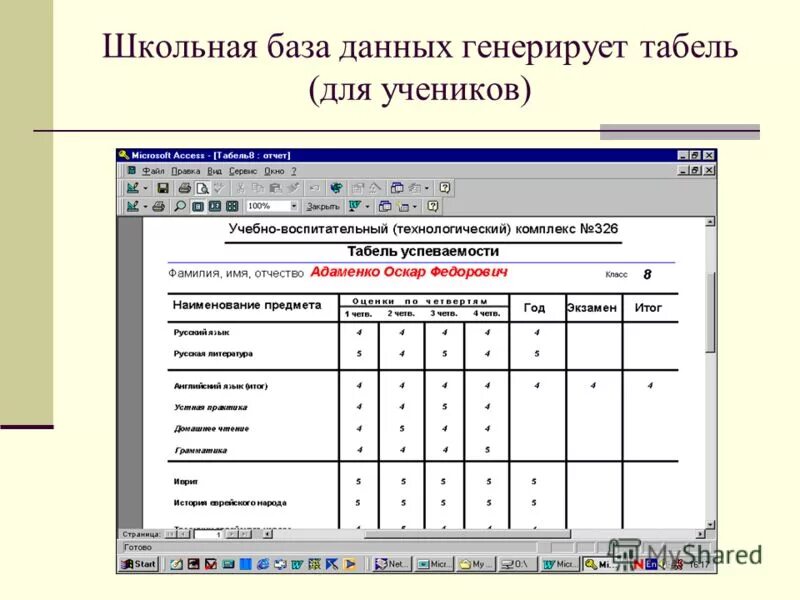
Task: Open the Сервис menu
Action: 243,171
